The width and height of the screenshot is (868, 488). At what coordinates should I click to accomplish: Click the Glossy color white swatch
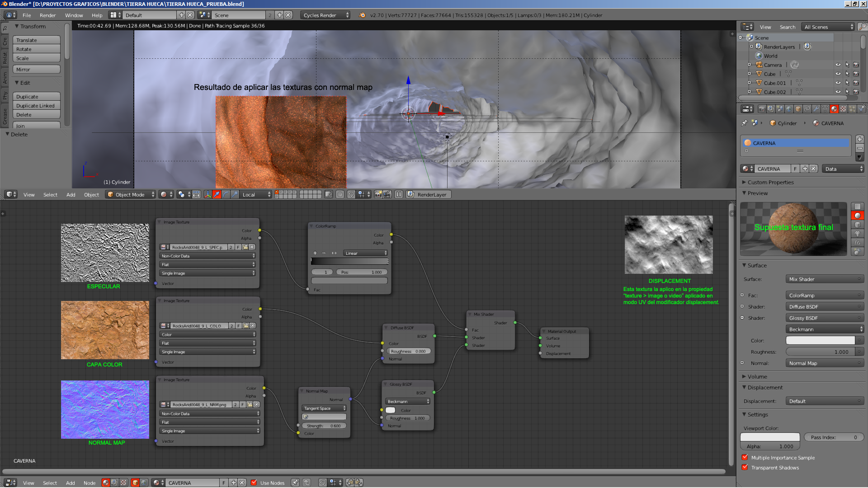coord(391,410)
